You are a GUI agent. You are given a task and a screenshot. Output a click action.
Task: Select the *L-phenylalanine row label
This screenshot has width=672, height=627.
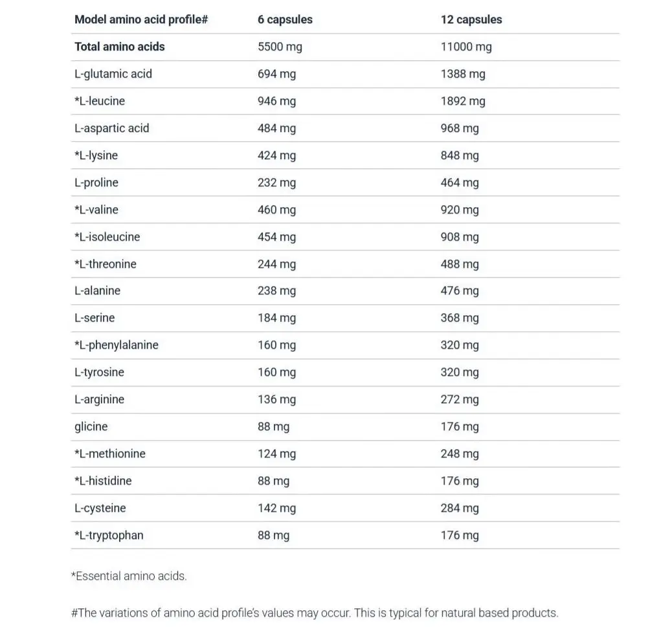coord(117,345)
